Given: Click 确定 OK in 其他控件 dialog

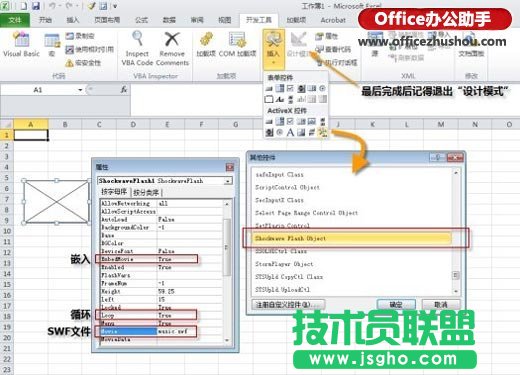Looking at the screenshot, I should [396, 304].
